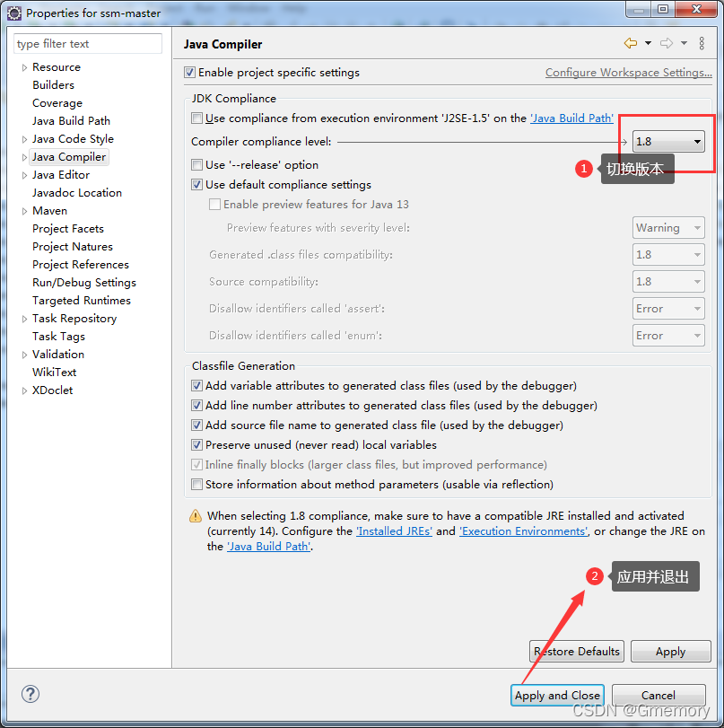Screen dimensions: 724x728
Task: Expand the Java Code Style node
Action: coord(23,138)
